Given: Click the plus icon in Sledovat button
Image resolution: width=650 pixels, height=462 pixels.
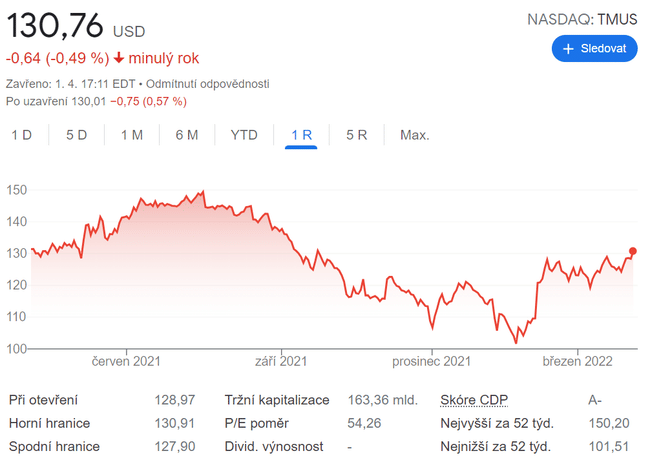Looking at the screenshot, I should 569,48.
